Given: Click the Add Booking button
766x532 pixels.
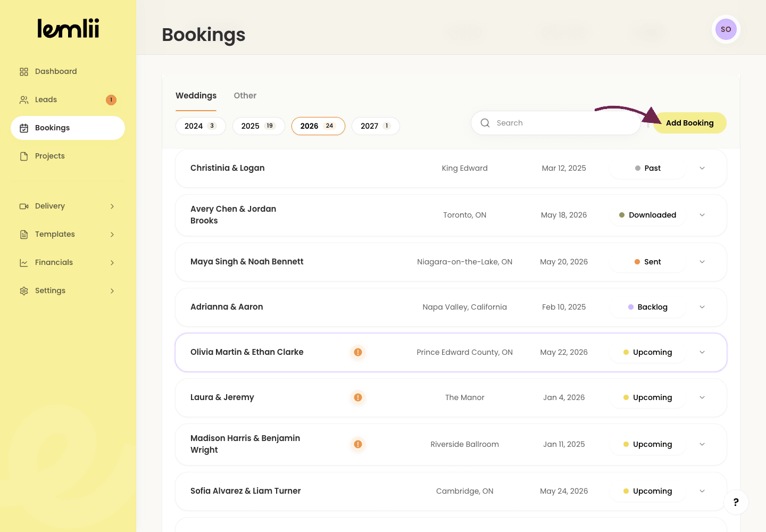Looking at the screenshot, I should pos(690,123).
